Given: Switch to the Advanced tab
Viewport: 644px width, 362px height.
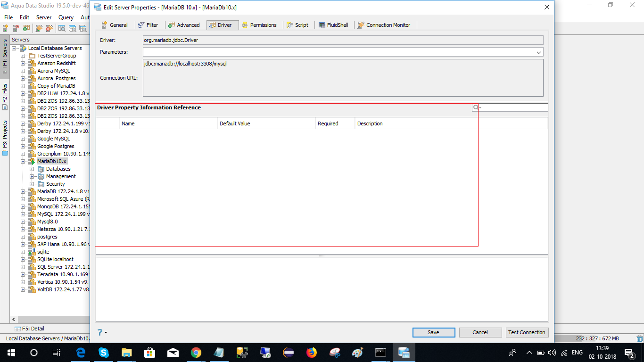Looking at the screenshot, I should point(184,25).
